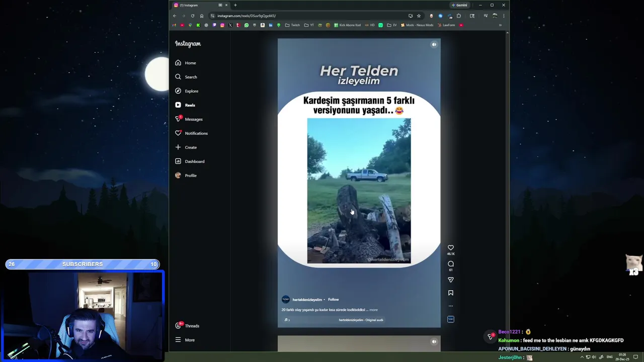Open the taskbar notification center icon
Viewport: 644px width, 362px height.
(x=635, y=357)
